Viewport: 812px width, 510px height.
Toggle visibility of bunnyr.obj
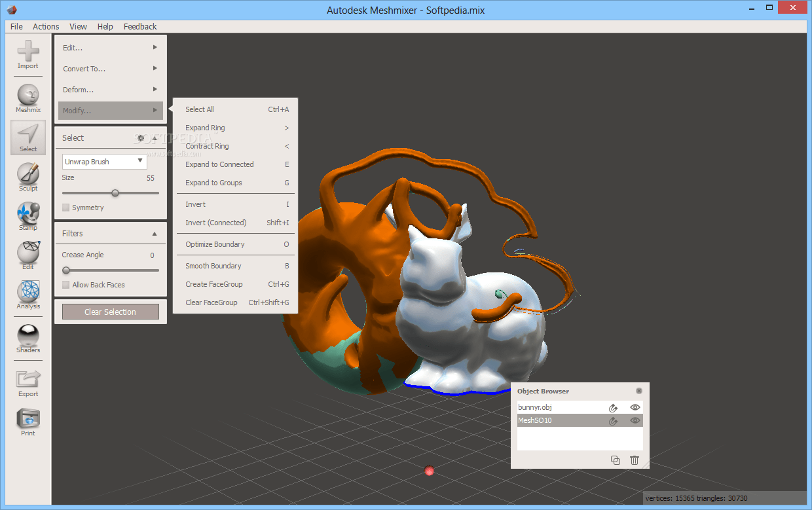[x=635, y=407]
